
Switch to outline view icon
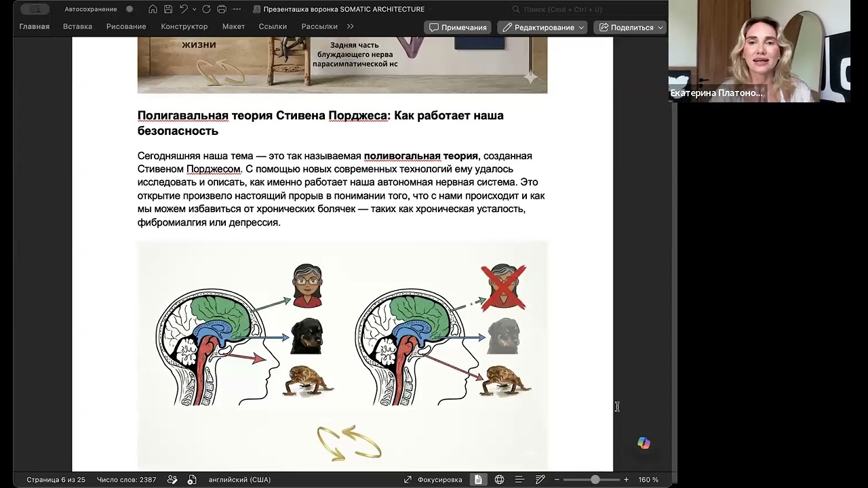(519, 479)
